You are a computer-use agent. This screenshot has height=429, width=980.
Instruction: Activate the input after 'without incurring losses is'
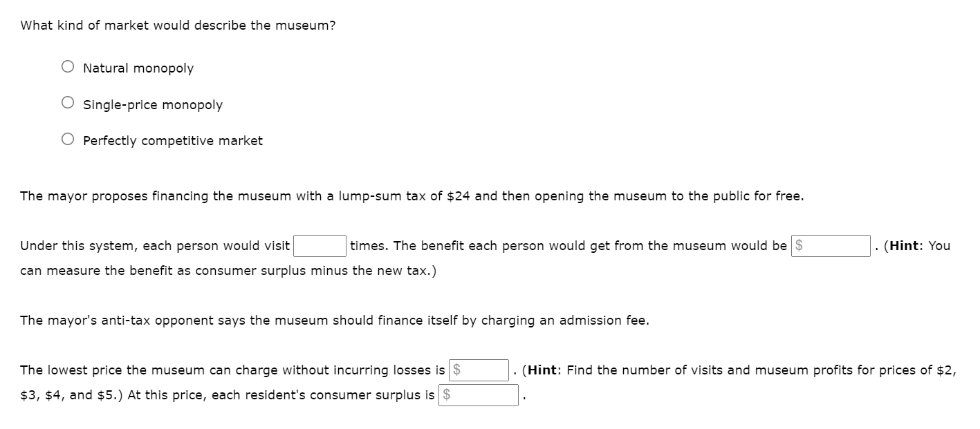[480, 370]
